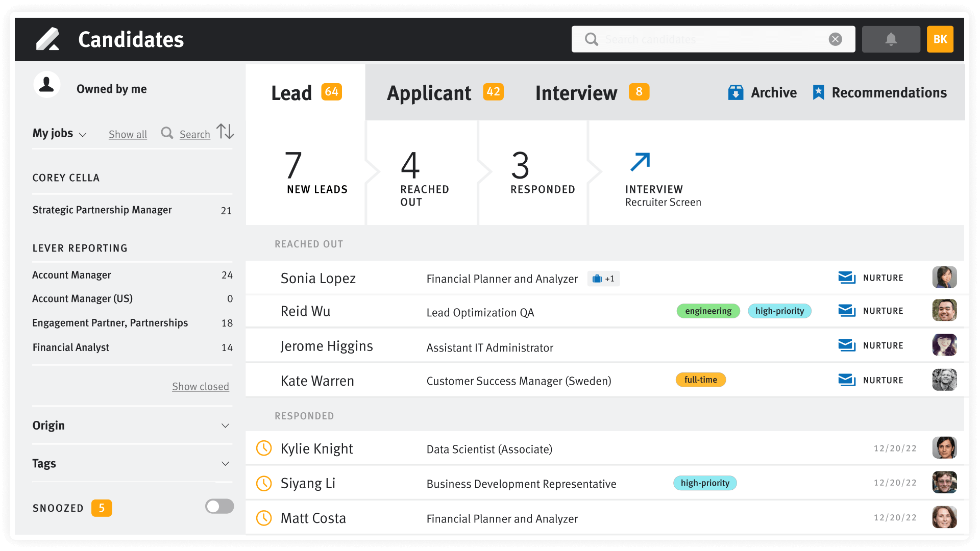Click the Owned by me profile icon

(x=46, y=85)
